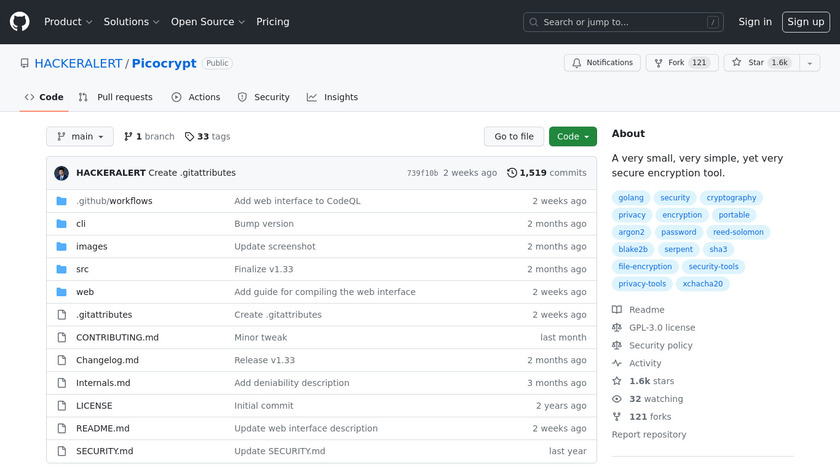Image resolution: width=840 pixels, height=472 pixels.
Task: Click the LICENSE file icon
Action: point(61,406)
